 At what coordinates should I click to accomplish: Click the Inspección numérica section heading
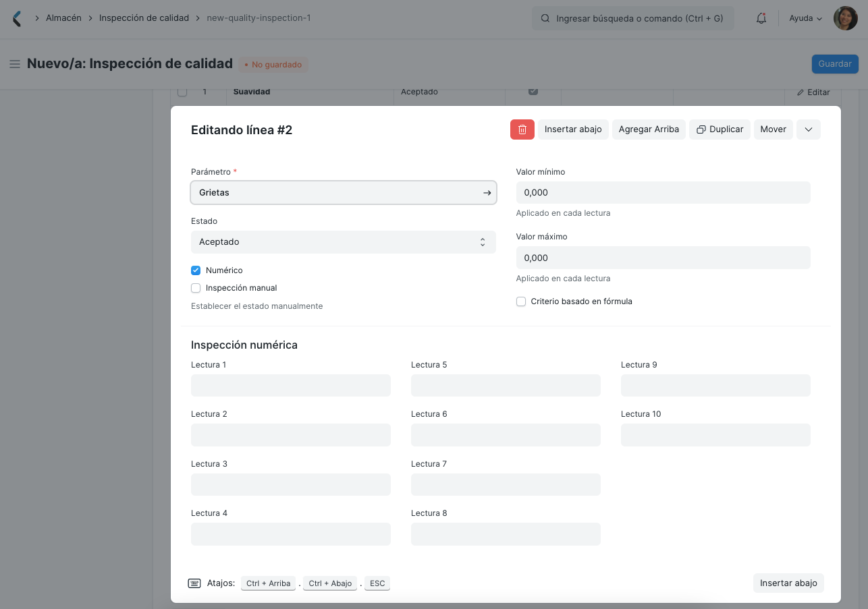[244, 345]
